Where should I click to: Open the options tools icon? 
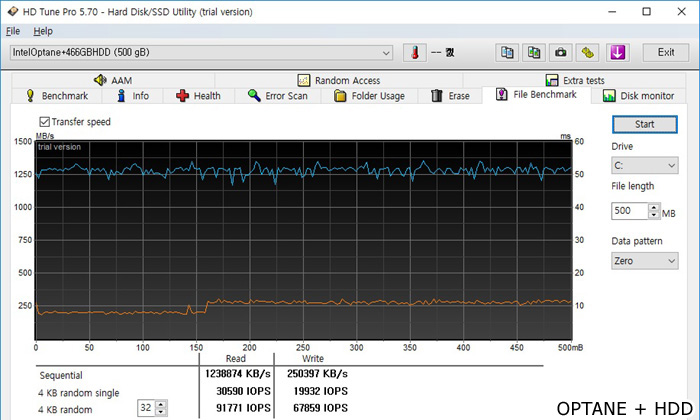588,53
